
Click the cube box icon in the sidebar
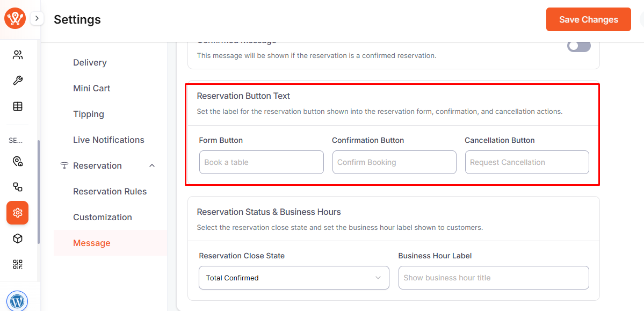click(x=18, y=238)
